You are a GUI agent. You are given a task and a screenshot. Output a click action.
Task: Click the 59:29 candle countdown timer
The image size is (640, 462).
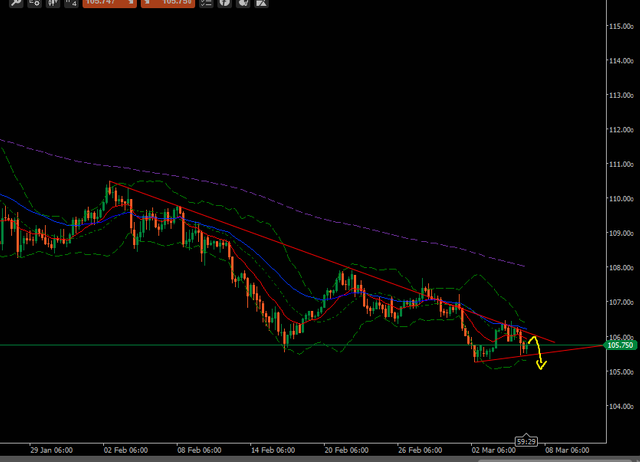(526, 441)
